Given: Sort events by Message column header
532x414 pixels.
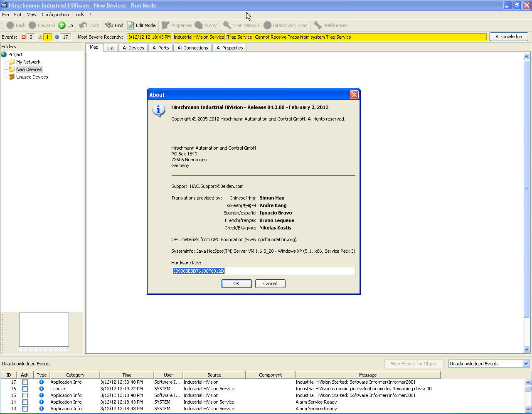Looking at the screenshot, I should (x=368, y=375).
